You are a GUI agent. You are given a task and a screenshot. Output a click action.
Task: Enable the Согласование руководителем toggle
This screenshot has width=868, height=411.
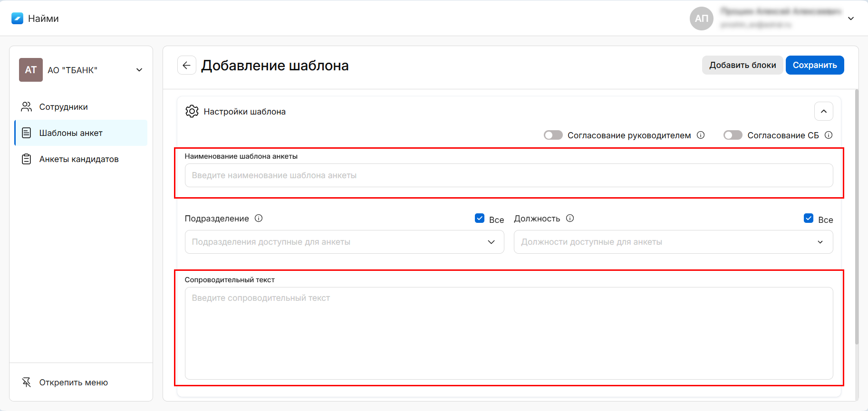tap(553, 135)
